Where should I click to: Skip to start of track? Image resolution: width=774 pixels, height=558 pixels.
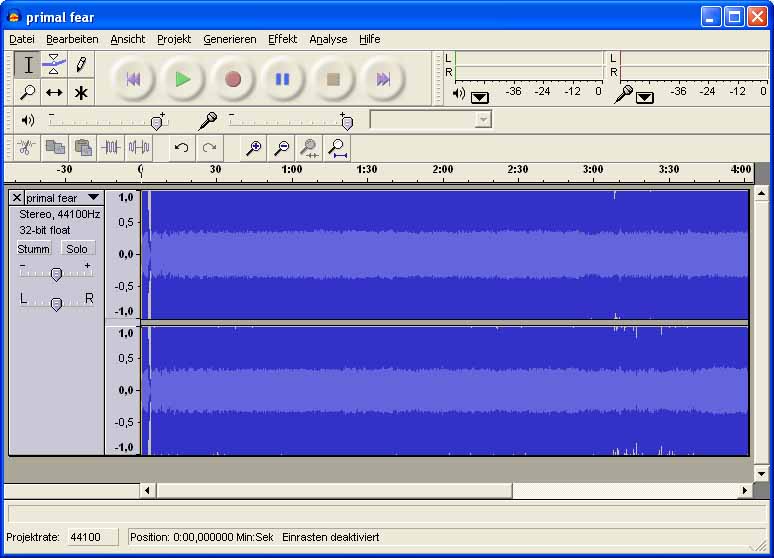click(133, 79)
